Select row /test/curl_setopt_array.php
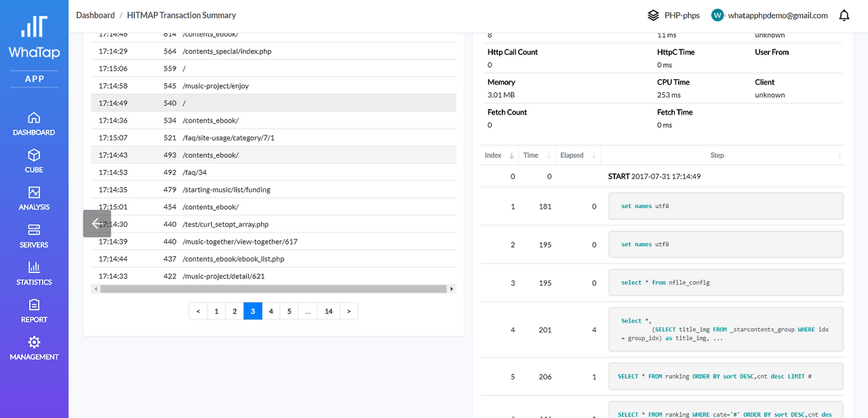Viewport: 868px width, 418px height. tap(273, 224)
